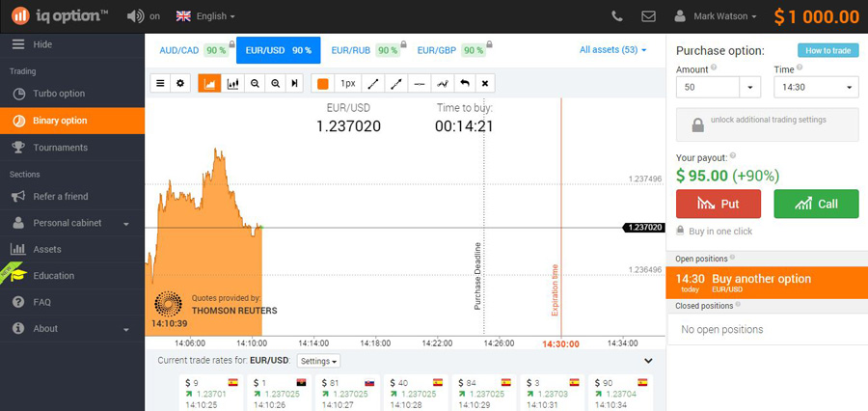Click the $ 84 trade rate card
The width and height of the screenshot is (868, 411).
(x=484, y=393)
